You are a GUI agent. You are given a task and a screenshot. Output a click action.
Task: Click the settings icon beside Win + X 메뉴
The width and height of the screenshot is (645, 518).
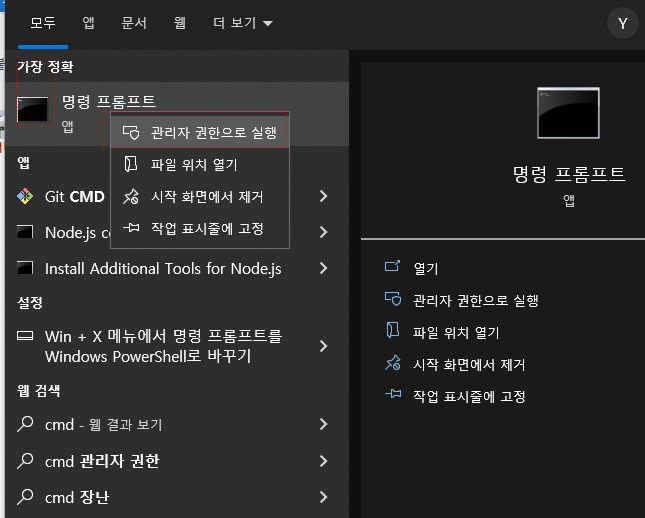point(25,336)
